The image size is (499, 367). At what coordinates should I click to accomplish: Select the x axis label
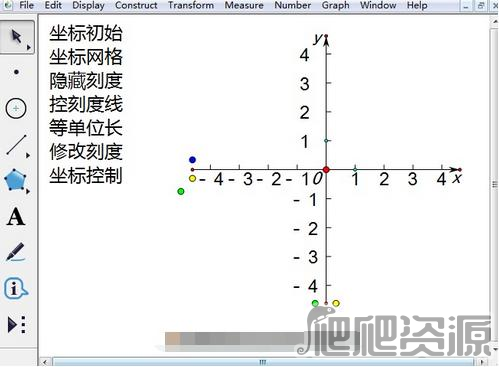click(457, 178)
